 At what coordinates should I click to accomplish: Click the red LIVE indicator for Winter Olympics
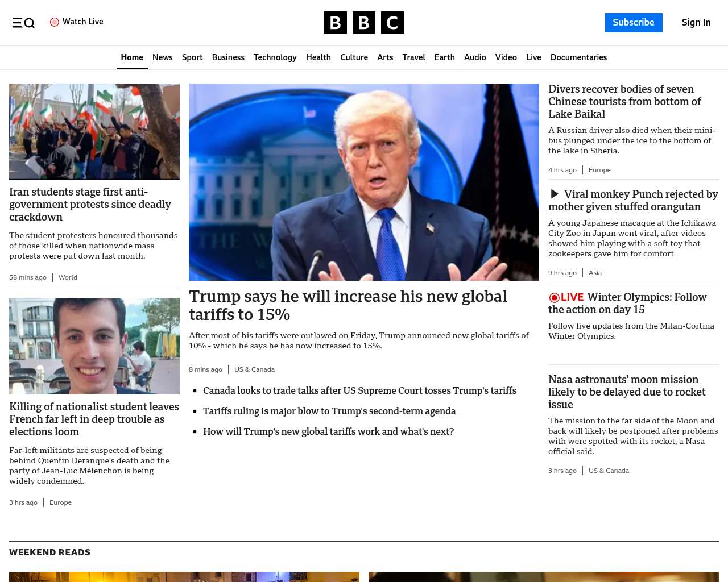pyautogui.click(x=566, y=297)
